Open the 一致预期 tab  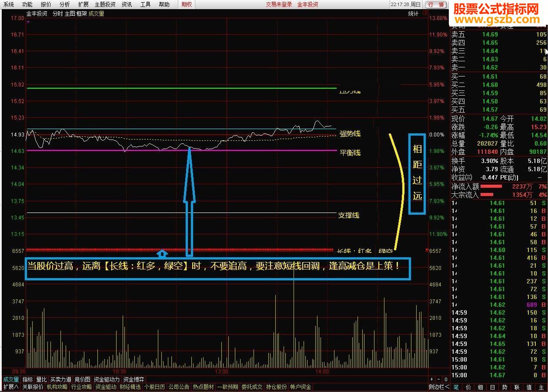point(227,387)
